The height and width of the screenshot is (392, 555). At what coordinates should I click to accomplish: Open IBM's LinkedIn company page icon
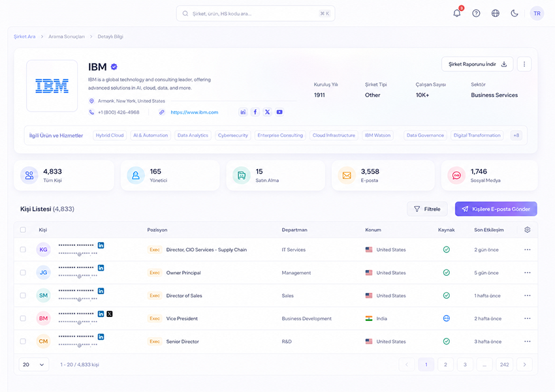[243, 112]
